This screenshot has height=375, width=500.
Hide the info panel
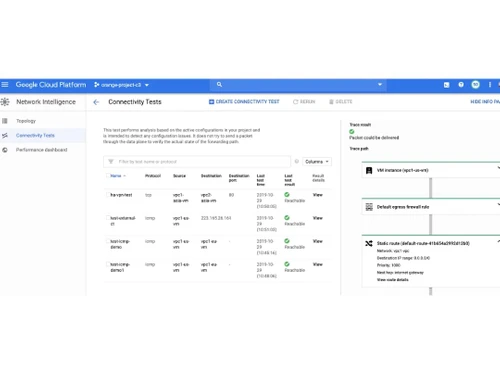(x=485, y=102)
